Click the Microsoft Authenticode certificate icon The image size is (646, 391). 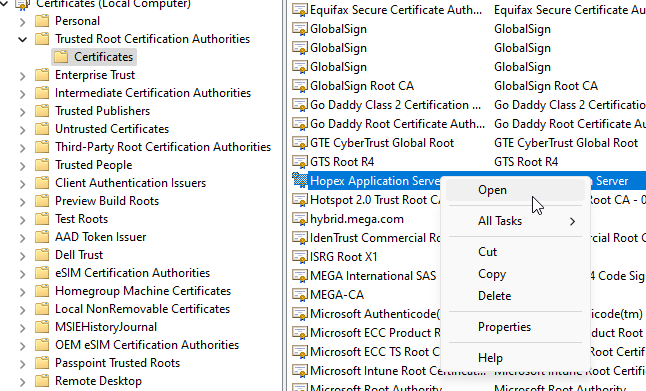pos(300,314)
